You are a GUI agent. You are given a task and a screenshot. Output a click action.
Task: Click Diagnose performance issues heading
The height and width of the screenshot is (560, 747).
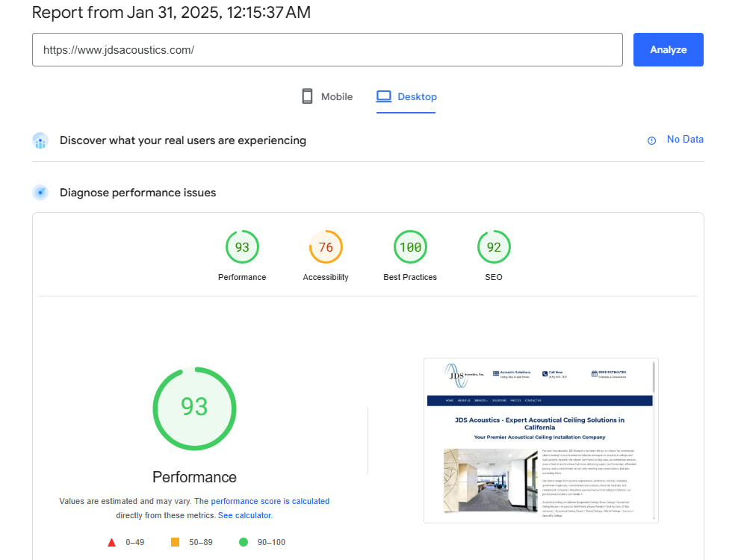pos(137,193)
